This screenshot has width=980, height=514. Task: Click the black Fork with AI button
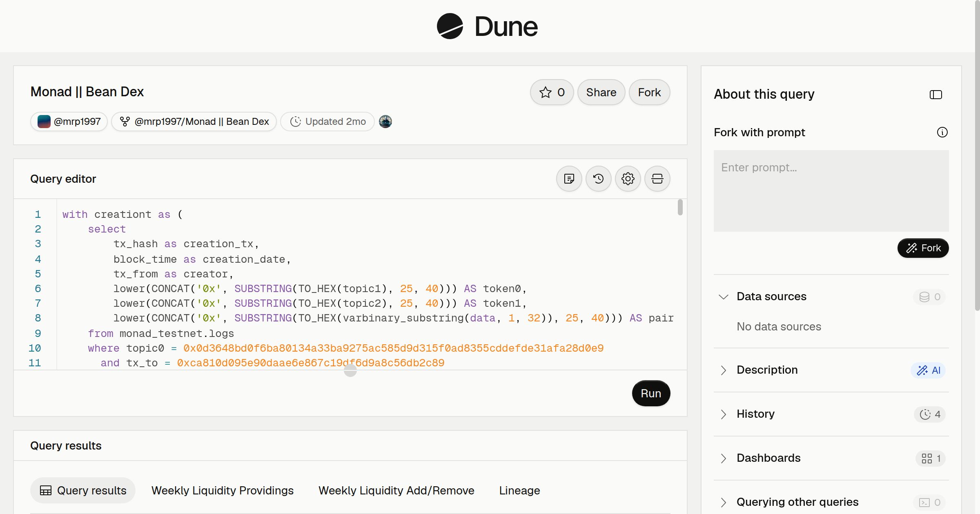(923, 248)
